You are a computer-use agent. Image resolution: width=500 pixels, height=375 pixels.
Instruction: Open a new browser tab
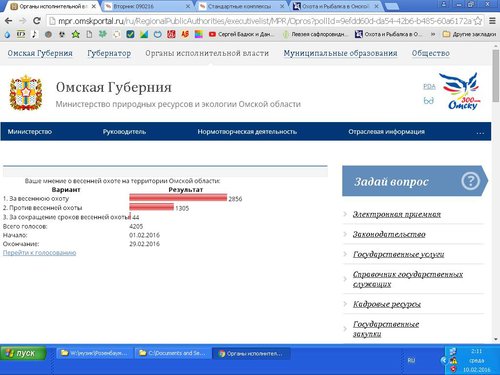tap(392, 6)
